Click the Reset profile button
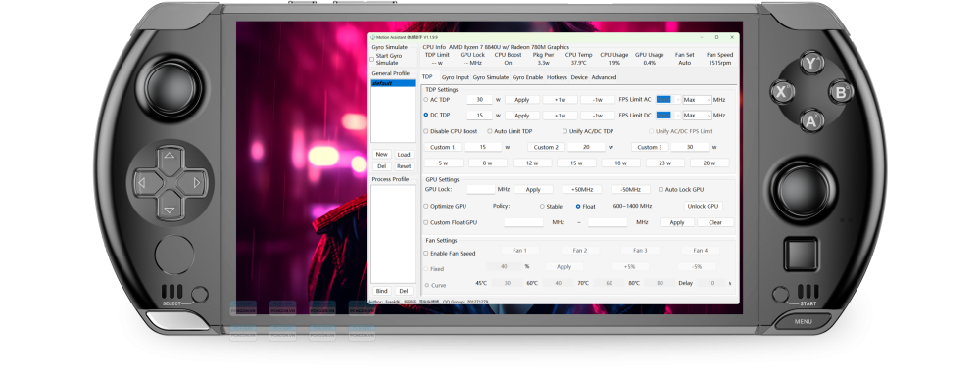This screenshot has width=980, height=373. pos(404,166)
